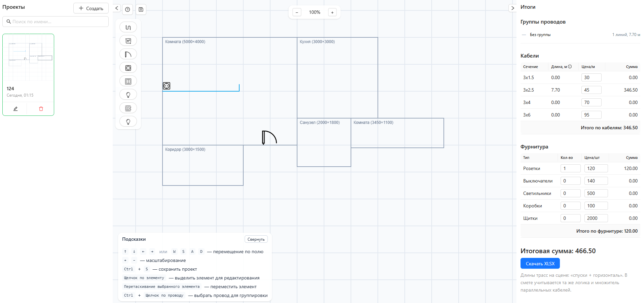Select the room area tool
644x303 pixels.
128,41
